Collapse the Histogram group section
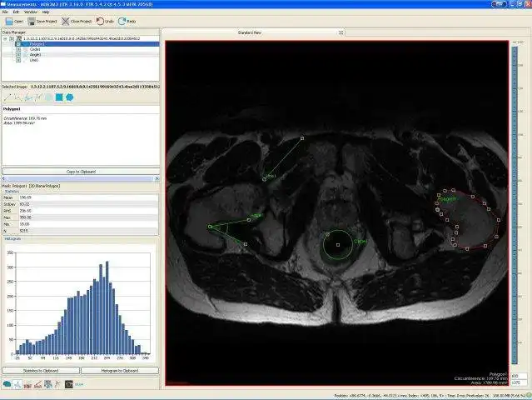This screenshot has width=532, height=400. 12,238
